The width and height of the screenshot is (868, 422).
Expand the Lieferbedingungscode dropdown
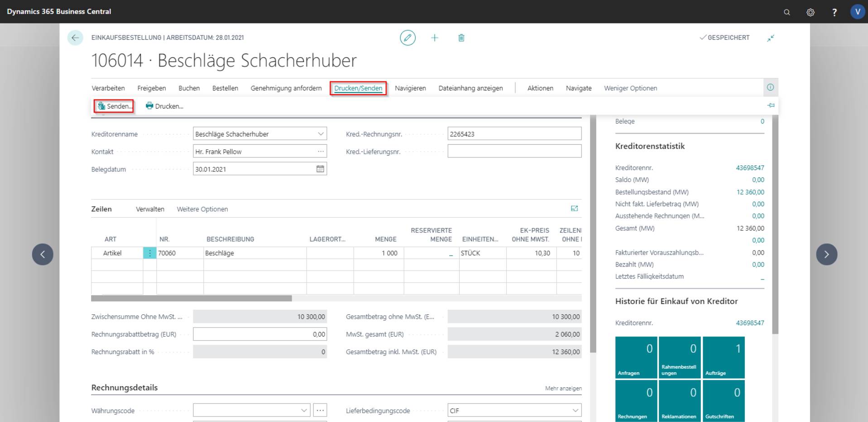[575, 410]
